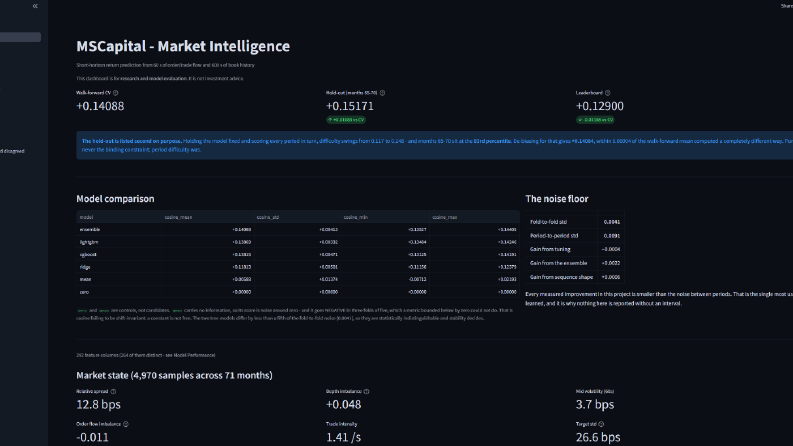Click the Depth imbalance help icon
The width and height of the screenshot is (793, 446).
pos(367,391)
